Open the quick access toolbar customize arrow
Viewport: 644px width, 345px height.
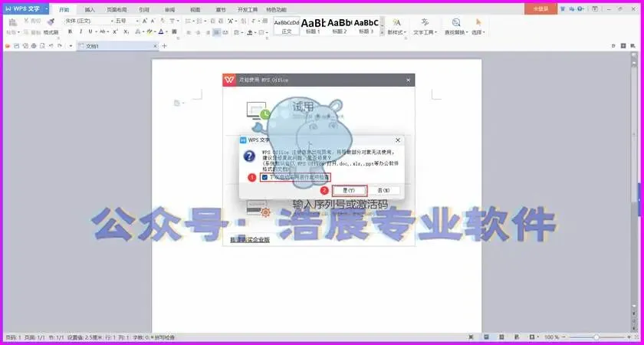click(71, 46)
